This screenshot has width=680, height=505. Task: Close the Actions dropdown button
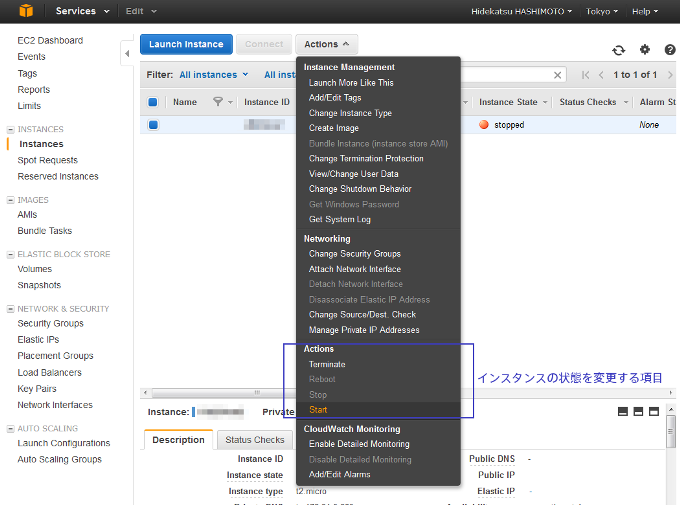[x=327, y=44]
